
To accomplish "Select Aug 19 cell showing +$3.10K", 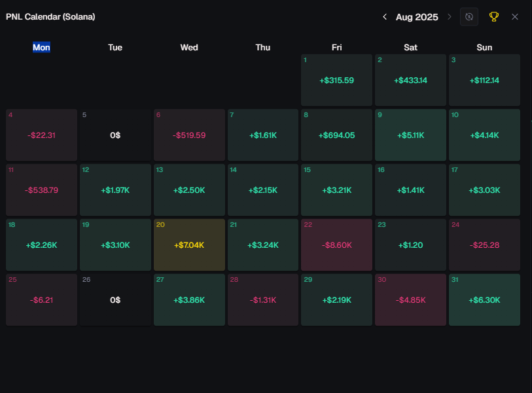I will pos(115,245).
